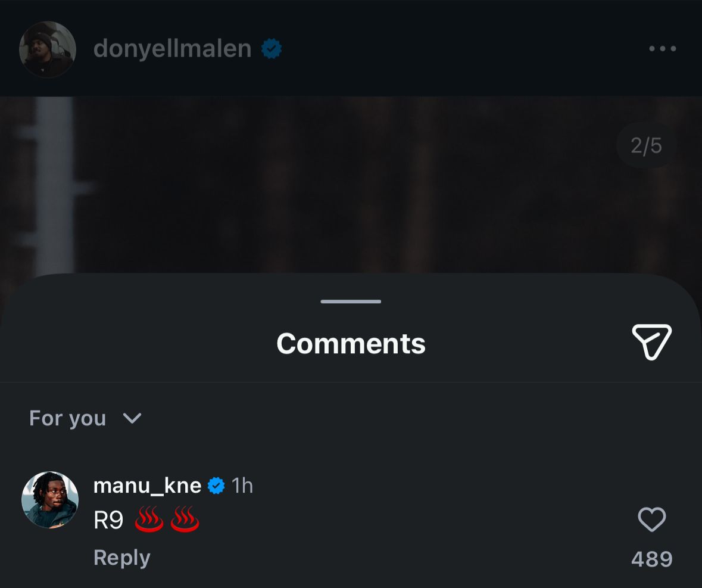Image resolution: width=702 pixels, height=588 pixels.
Task: Click manu_kne's blue verified badge
Action: pos(216,486)
